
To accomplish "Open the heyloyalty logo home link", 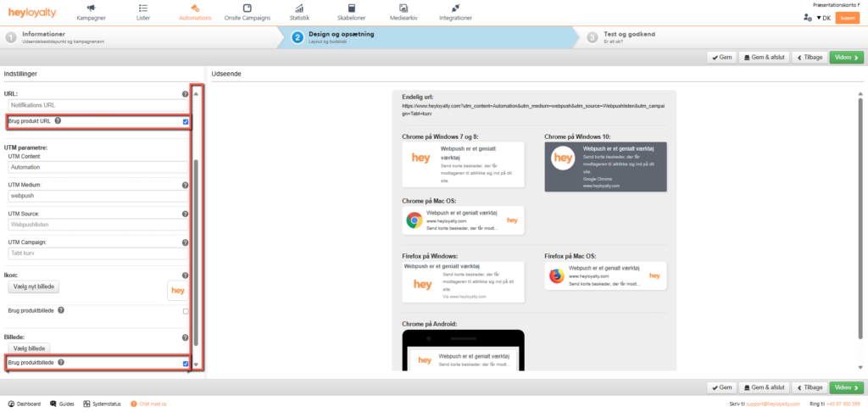I will pyautogui.click(x=34, y=13).
